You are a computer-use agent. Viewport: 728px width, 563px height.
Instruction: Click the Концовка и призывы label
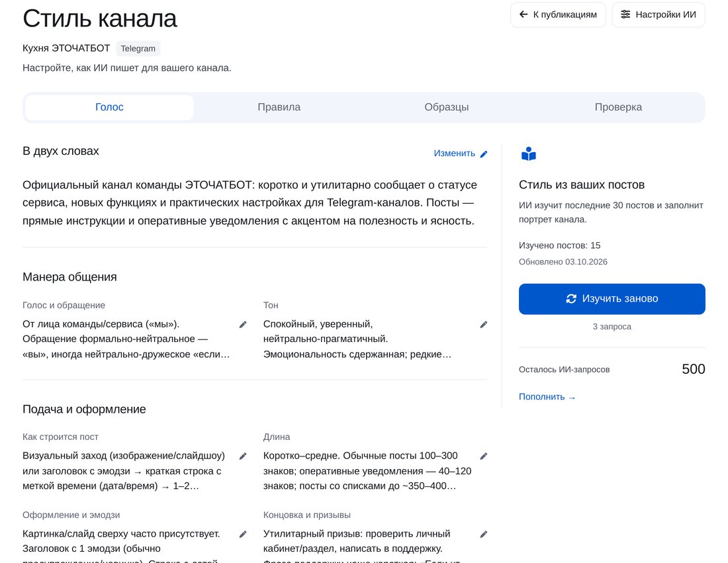tap(307, 515)
